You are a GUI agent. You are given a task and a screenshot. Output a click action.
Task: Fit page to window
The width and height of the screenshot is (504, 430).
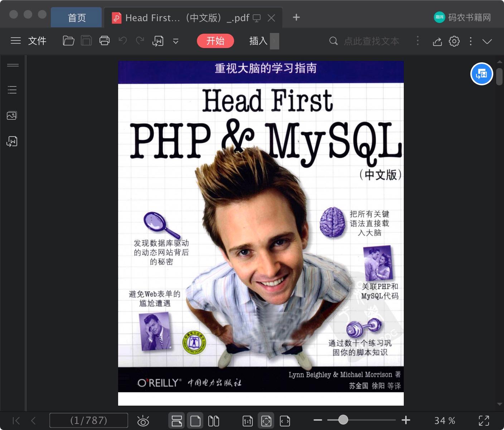(x=266, y=421)
